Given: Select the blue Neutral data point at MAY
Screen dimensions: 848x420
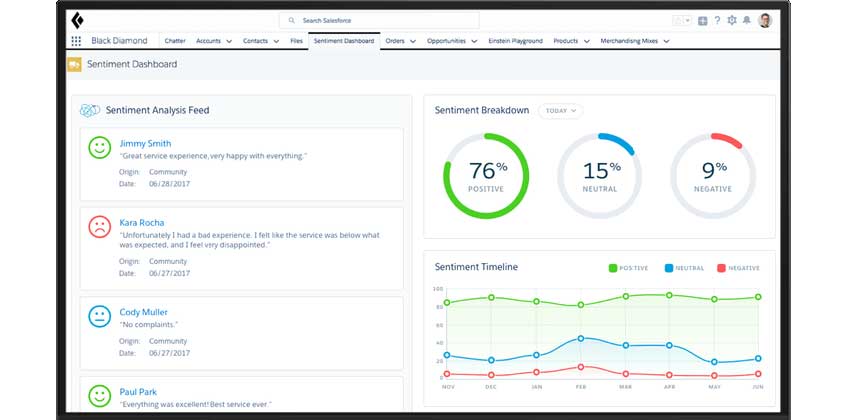Looking at the screenshot, I should pos(714,362).
